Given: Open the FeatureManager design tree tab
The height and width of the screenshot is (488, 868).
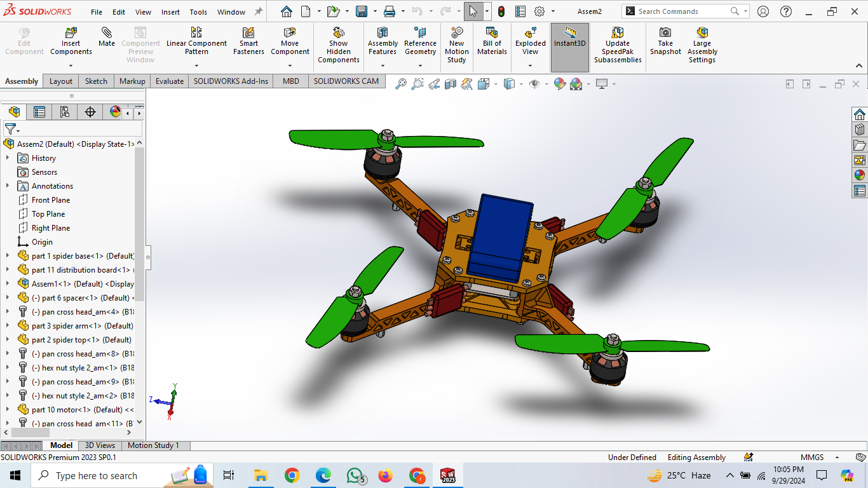Looking at the screenshot, I should pyautogui.click(x=14, y=112).
